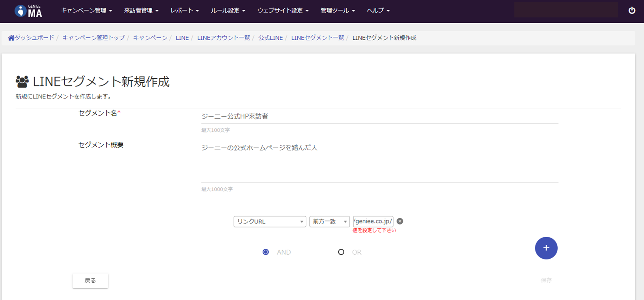Click the power logout icon
The image size is (644, 300).
click(x=632, y=11)
